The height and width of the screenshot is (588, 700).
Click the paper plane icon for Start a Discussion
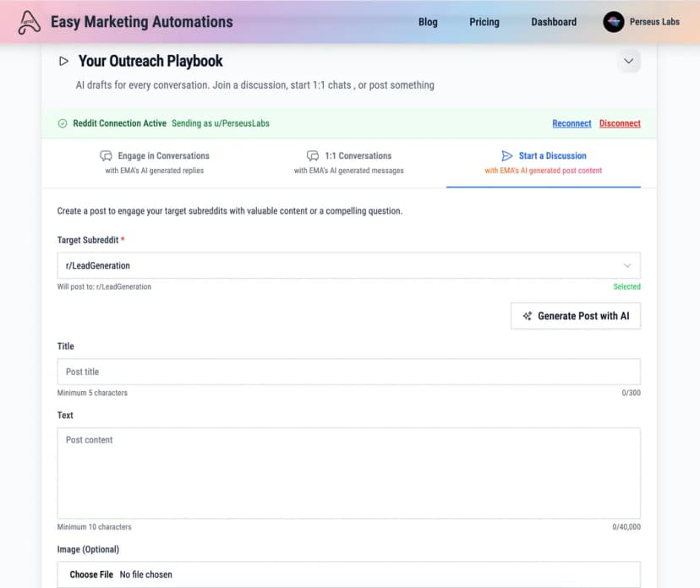point(506,155)
